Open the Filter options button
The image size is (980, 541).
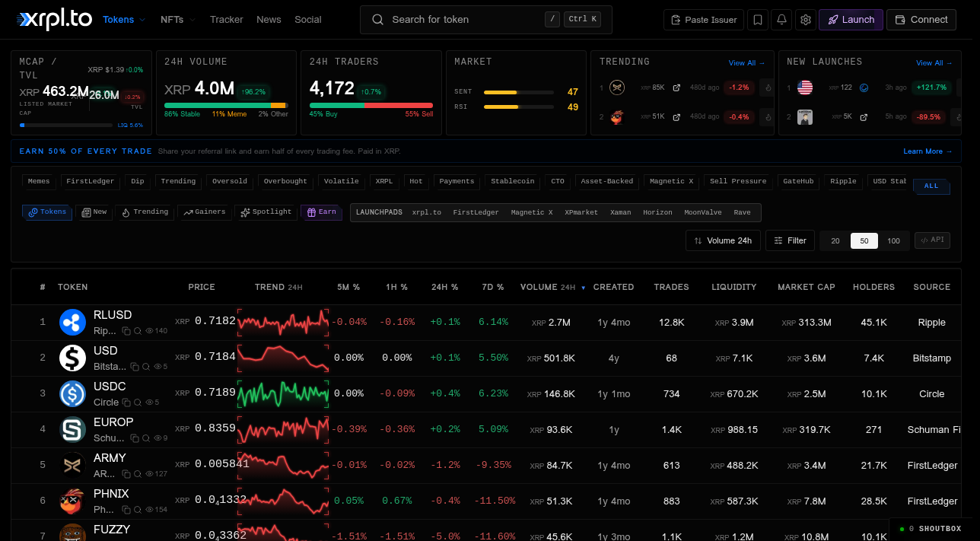(x=791, y=240)
